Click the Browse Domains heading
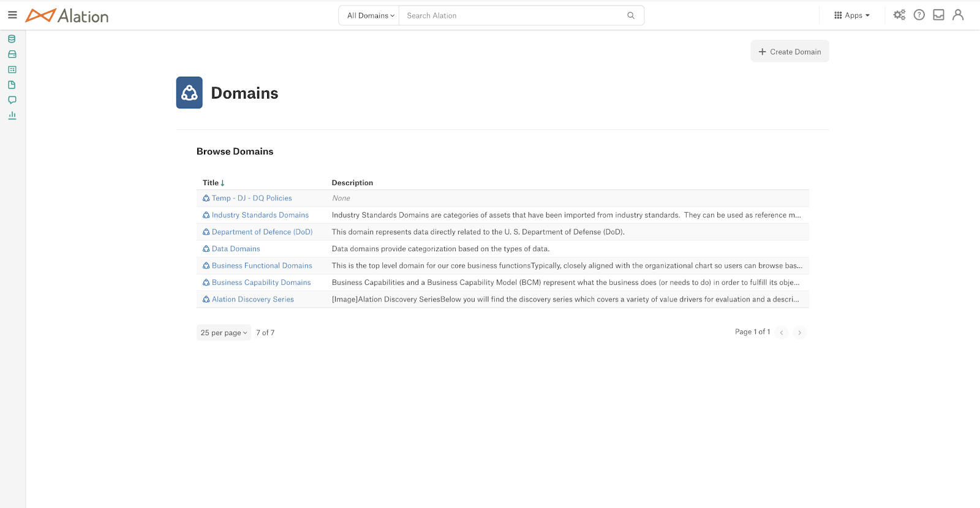This screenshot has height=508, width=980. tap(235, 151)
